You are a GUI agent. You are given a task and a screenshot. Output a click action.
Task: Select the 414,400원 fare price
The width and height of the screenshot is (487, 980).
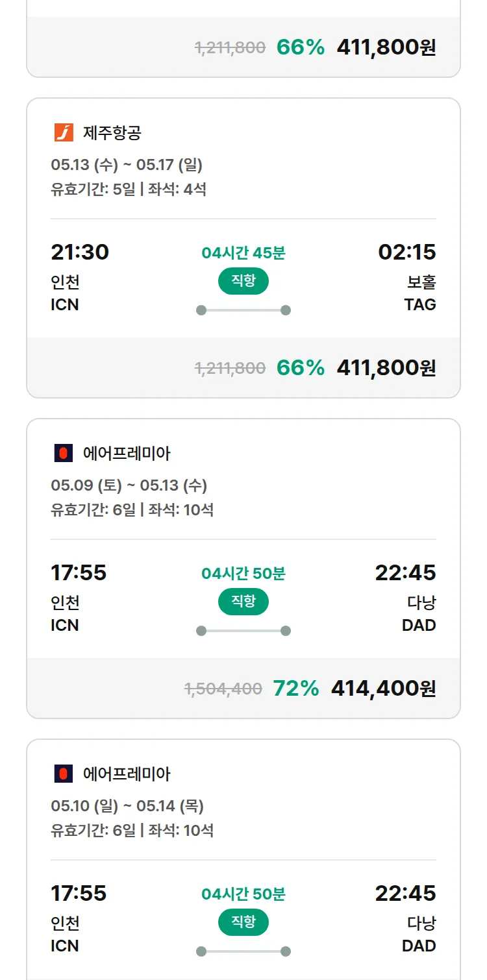point(383,688)
